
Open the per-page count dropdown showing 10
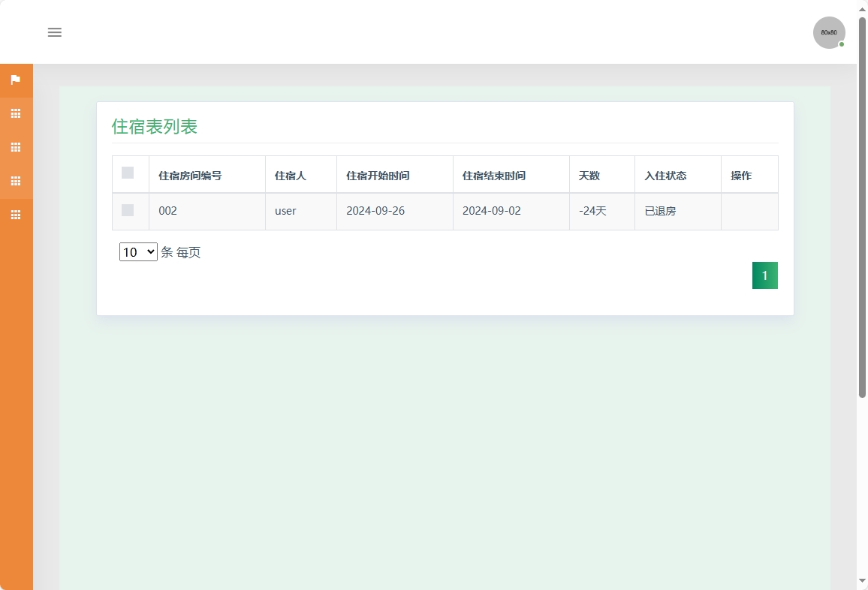137,251
